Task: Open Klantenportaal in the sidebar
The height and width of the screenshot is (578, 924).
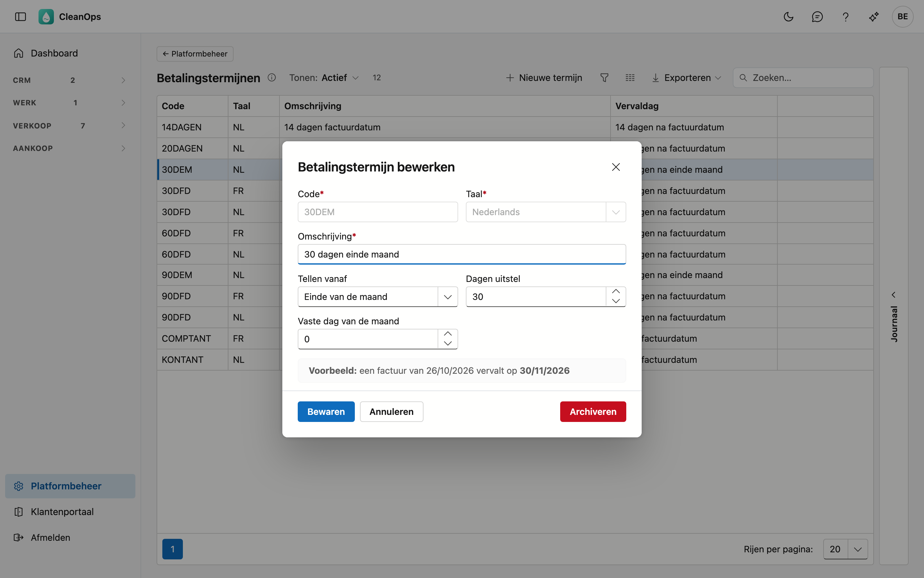Action: (62, 512)
